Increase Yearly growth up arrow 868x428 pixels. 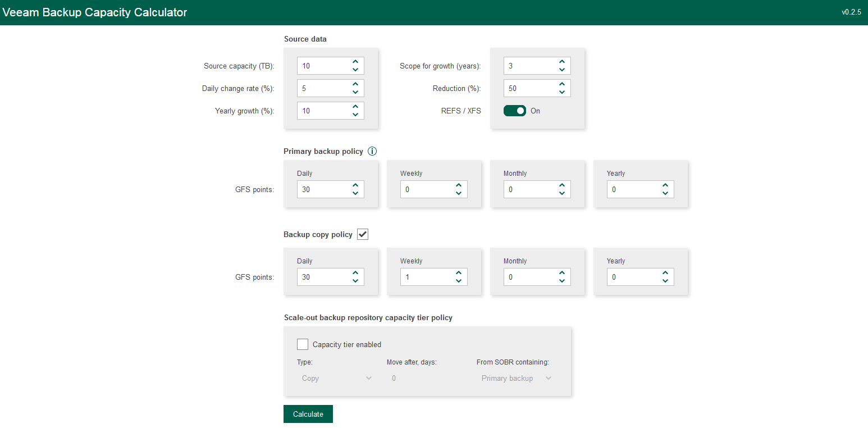click(x=355, y=107)
